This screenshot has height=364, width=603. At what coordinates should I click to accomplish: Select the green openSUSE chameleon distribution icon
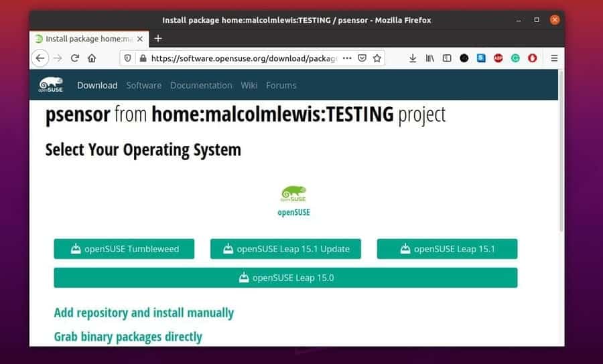click(x=293, y=194)
